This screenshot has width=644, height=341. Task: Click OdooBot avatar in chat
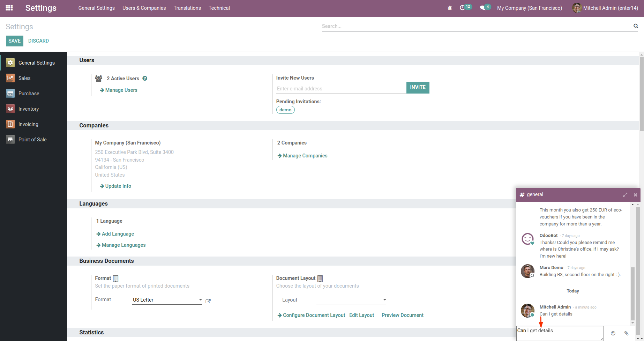point(527,239)
